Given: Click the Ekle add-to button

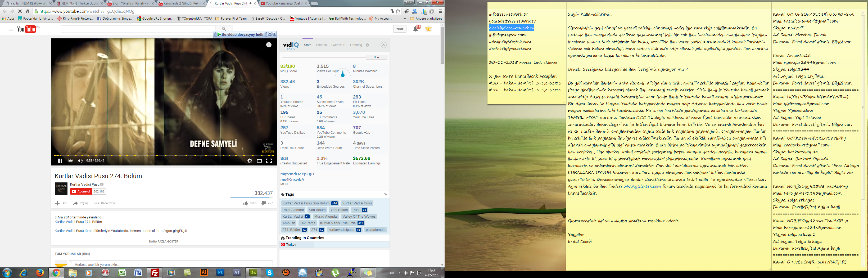Looking at the screenshot, I should pyautogui.click(x=61, y=203).
